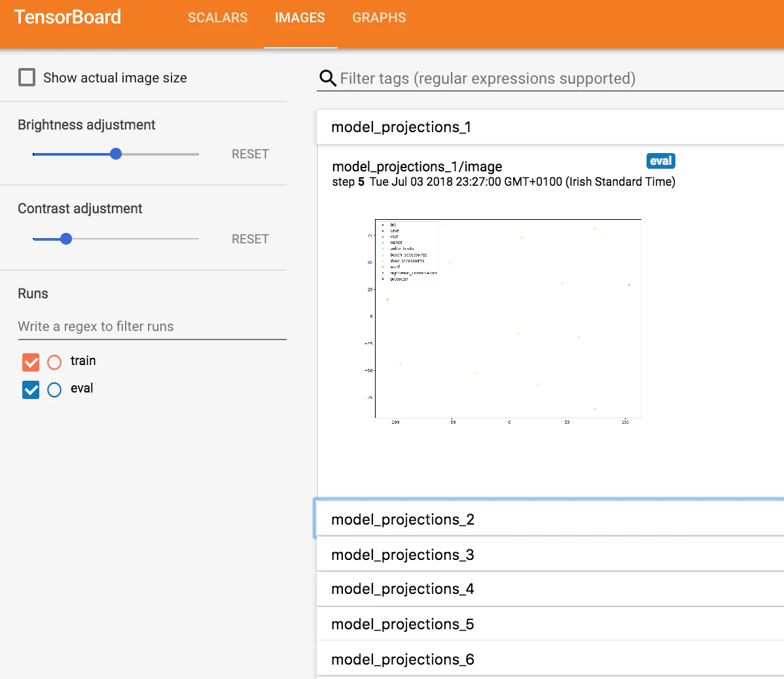
Task: Uncheck the eval run checkbox
Action: [x=31, y=390]
